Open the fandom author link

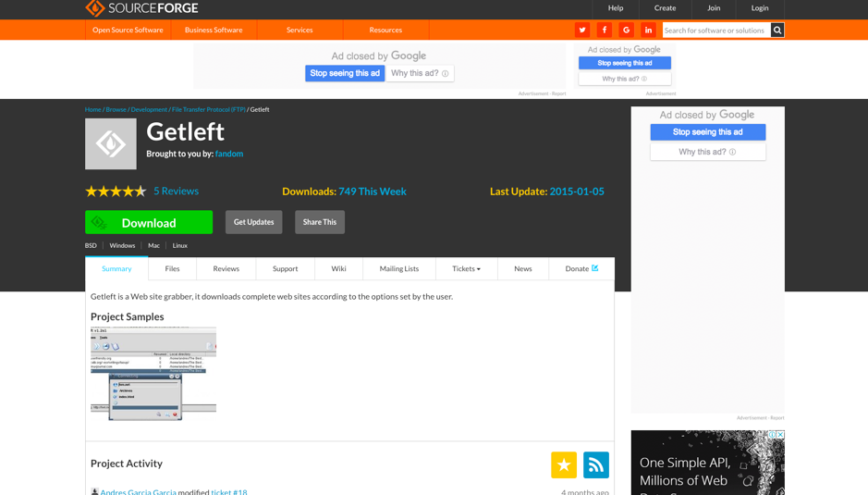coord(229,154)
